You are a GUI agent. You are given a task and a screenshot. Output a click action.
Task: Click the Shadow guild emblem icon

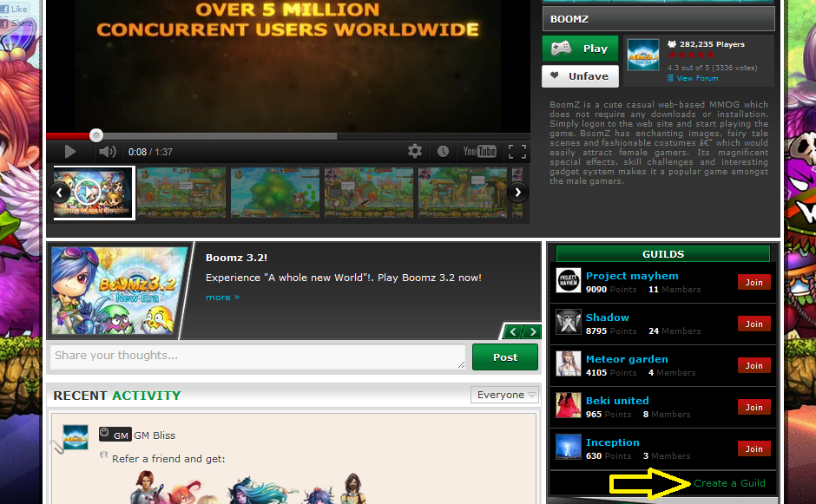tap(568, 322)
